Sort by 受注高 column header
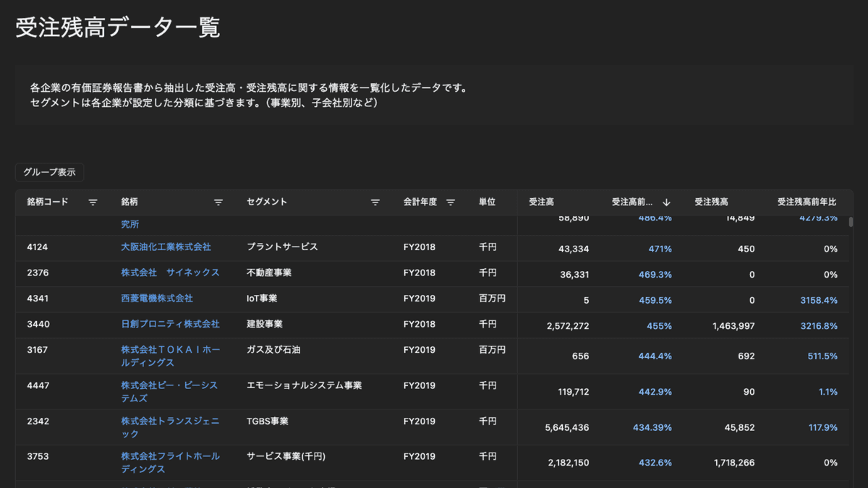 [x=542, y=202]
